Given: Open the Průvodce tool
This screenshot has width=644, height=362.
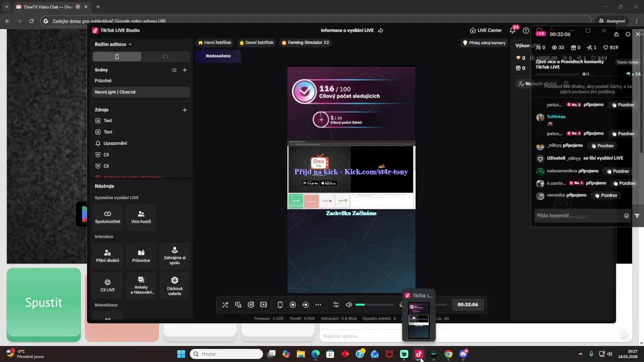Looking at the screenshot, I should [141, 255].
